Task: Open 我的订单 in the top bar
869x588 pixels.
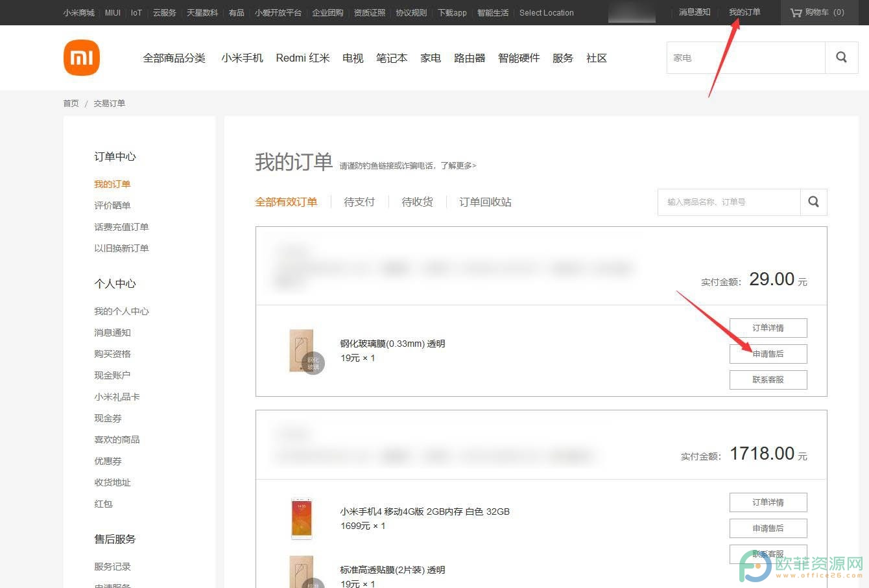Action: click(x=744, y=12)
